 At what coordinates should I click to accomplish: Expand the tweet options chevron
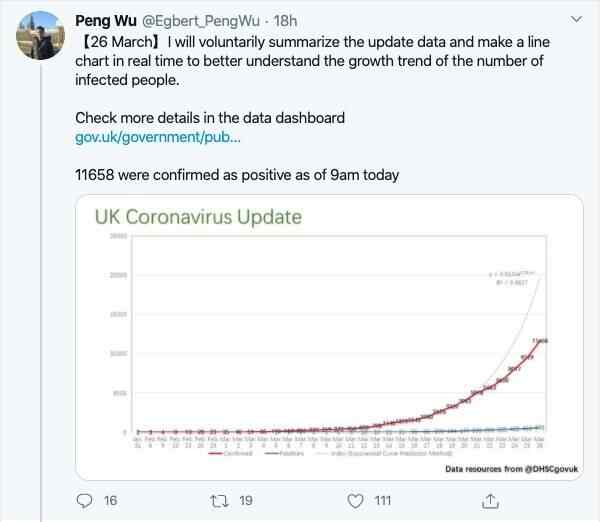[577, 20]
